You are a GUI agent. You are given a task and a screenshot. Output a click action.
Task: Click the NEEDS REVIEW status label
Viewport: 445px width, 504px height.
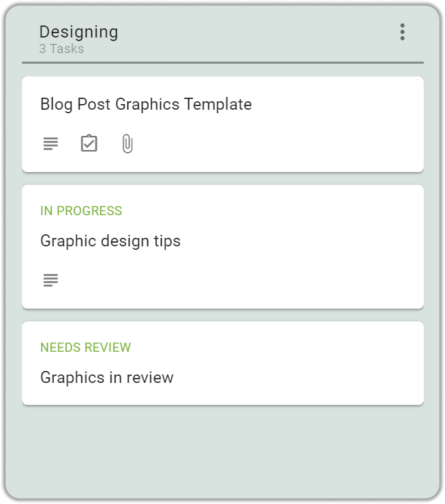coord(86,348)
